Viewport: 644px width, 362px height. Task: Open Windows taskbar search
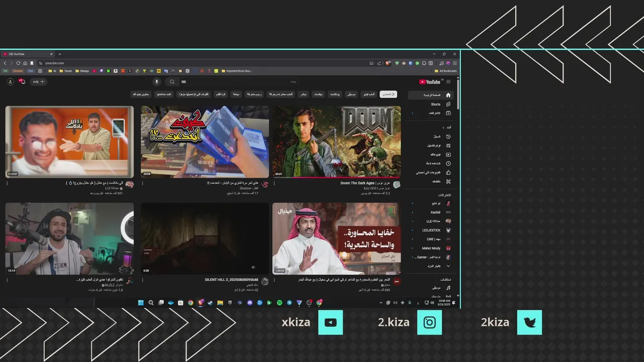pyautogui.click(x=151, y=303)
